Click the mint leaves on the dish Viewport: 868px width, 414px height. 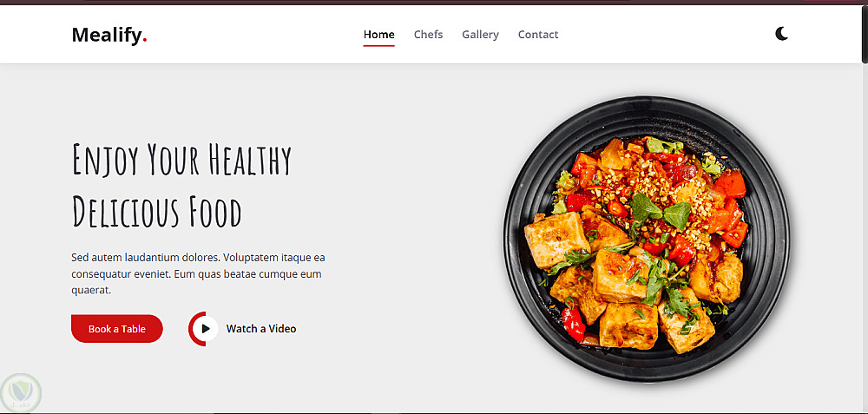point(661,211)
